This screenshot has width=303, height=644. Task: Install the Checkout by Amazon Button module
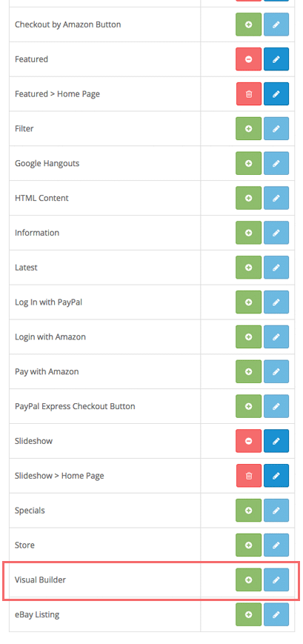tap(248, 24)
